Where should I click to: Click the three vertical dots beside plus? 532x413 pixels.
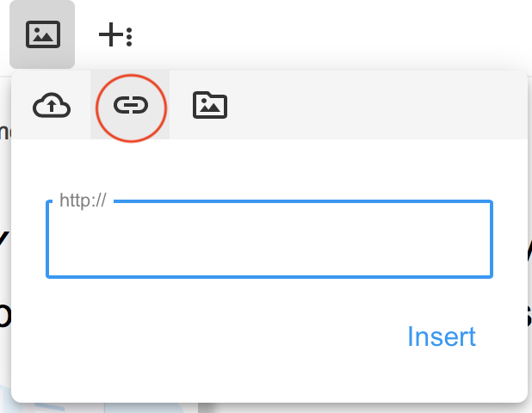point(129,37)
